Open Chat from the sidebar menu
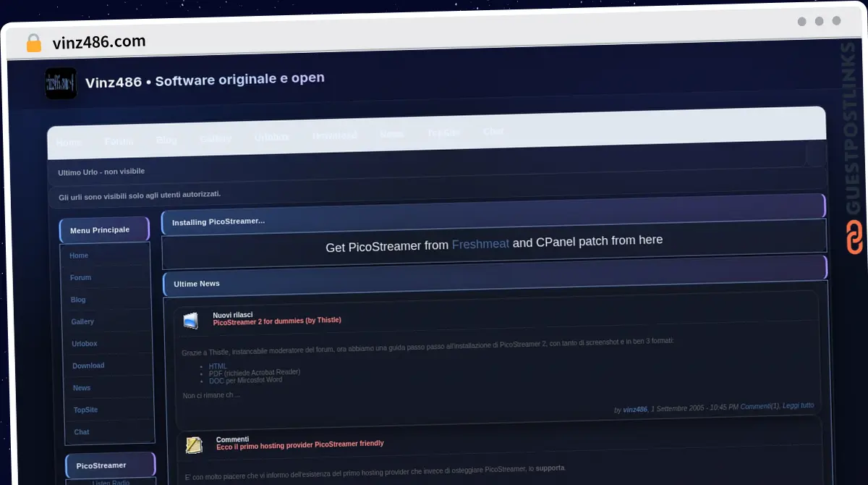Screen dimensions: 868x485 [82, 432]
